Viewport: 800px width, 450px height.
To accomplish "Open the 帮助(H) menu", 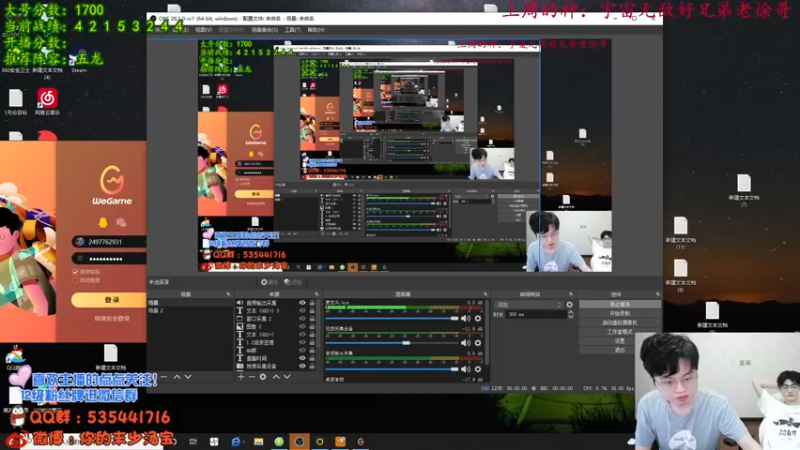I will coord(316,30).
